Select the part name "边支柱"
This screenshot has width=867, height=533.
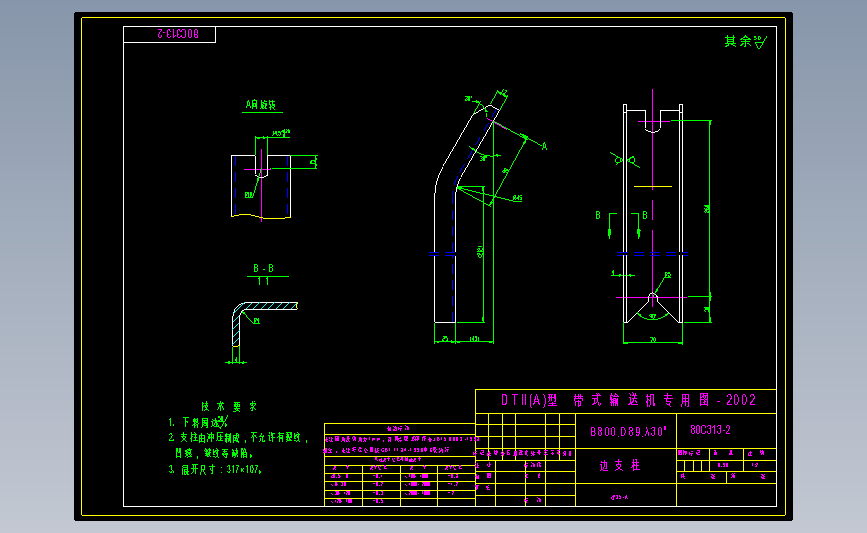pos(620,466)
